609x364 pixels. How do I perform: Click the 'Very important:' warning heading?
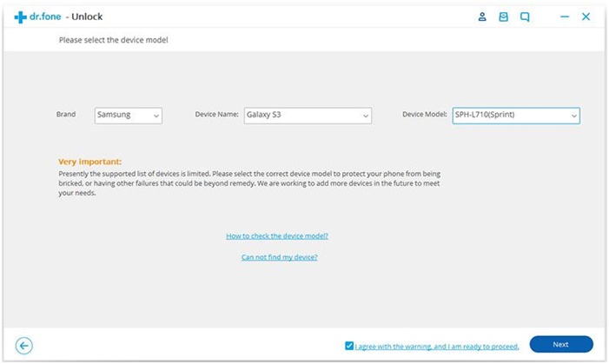tap(89, 162)
